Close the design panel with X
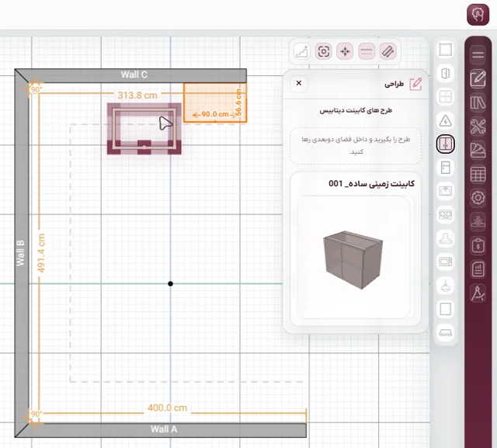The width and height of the screenshot is (497, 448). click(x=298, y=83)
